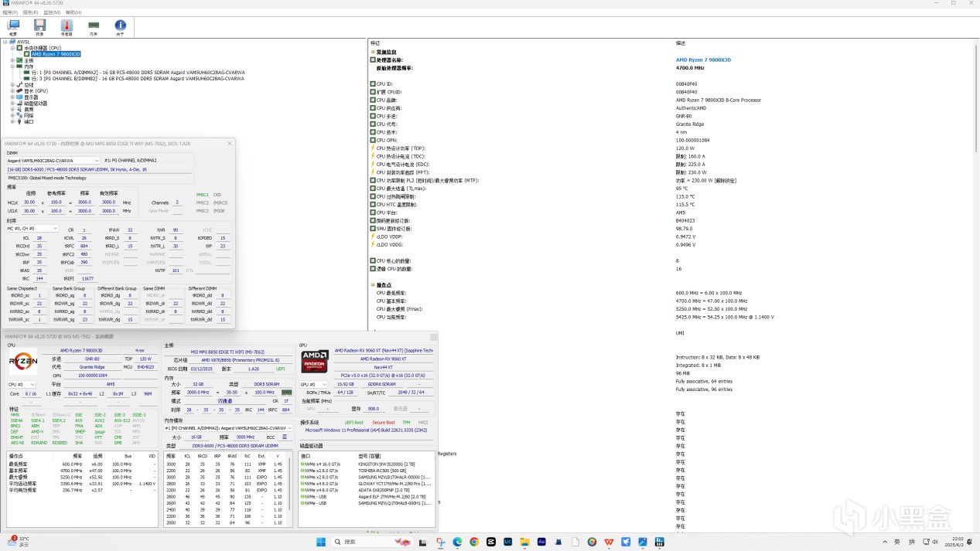This screenshot has height=551, width=980.
Task: Click the Windows 11 Professional OS field
Action: (367, 430)
